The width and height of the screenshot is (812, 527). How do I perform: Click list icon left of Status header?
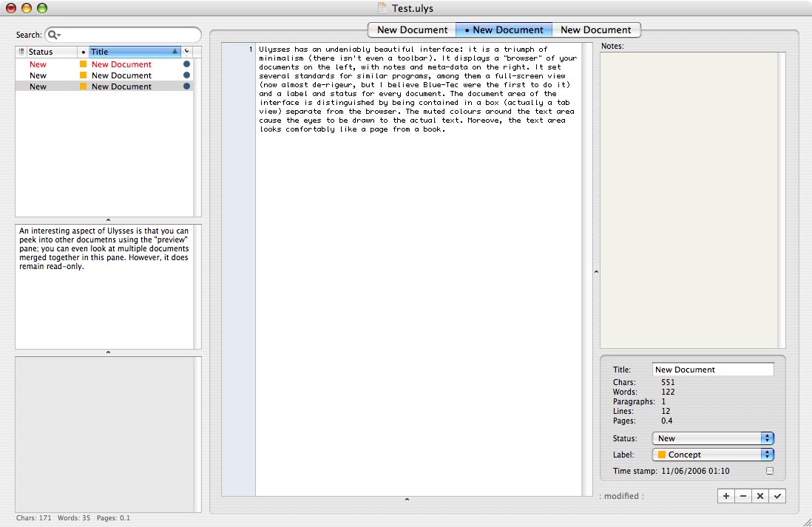21,52
